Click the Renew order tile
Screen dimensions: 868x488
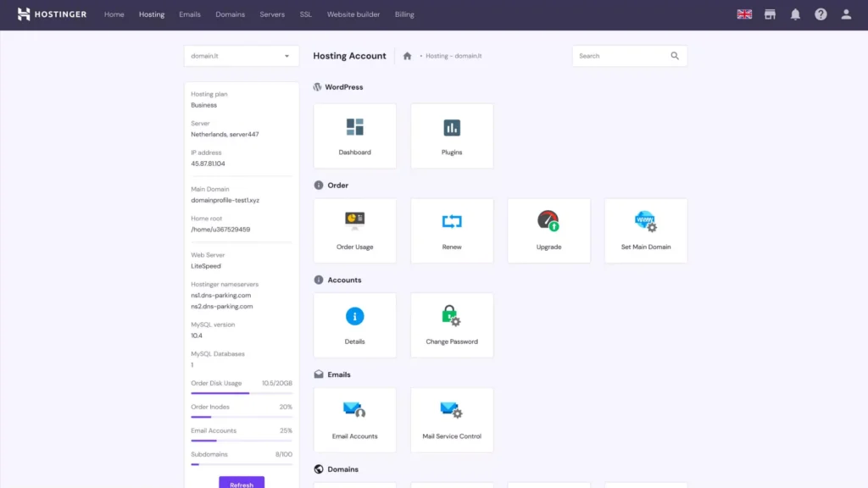pyautogui.click(x=452, y=230)
